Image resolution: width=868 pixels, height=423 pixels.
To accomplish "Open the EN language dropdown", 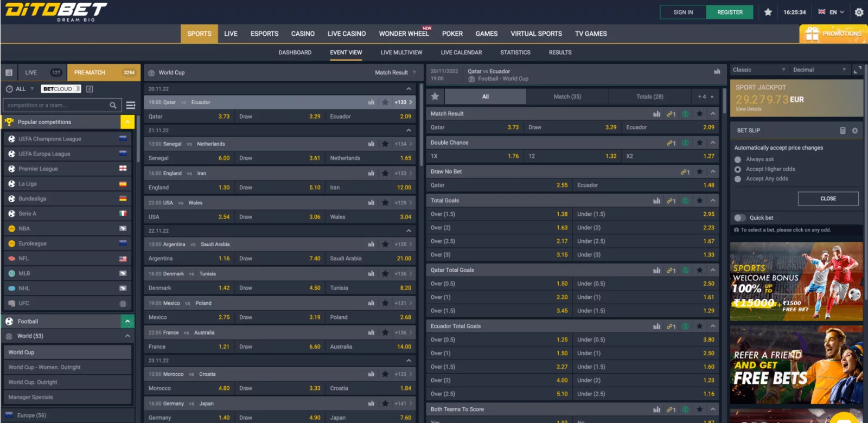I will click(831, 12).
